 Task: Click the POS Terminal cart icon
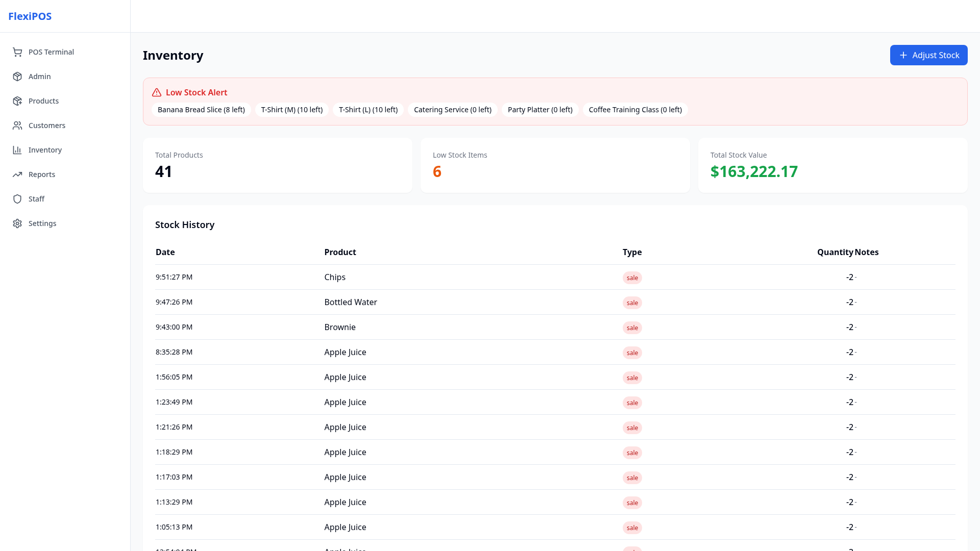(x=17, y=52)
